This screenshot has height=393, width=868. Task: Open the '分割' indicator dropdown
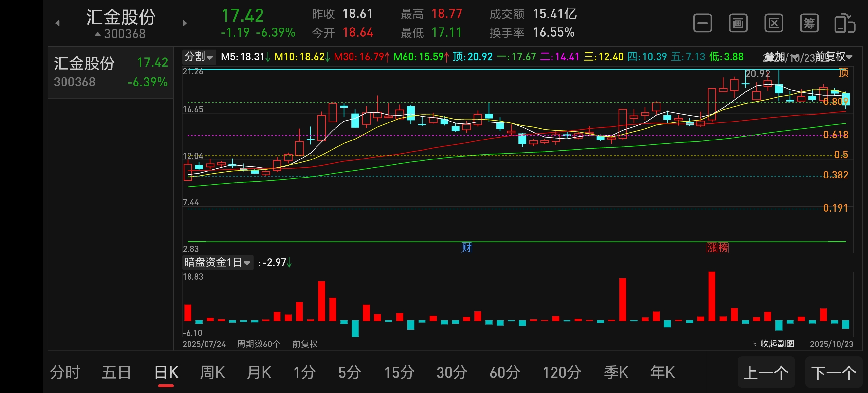coord(199,57)
